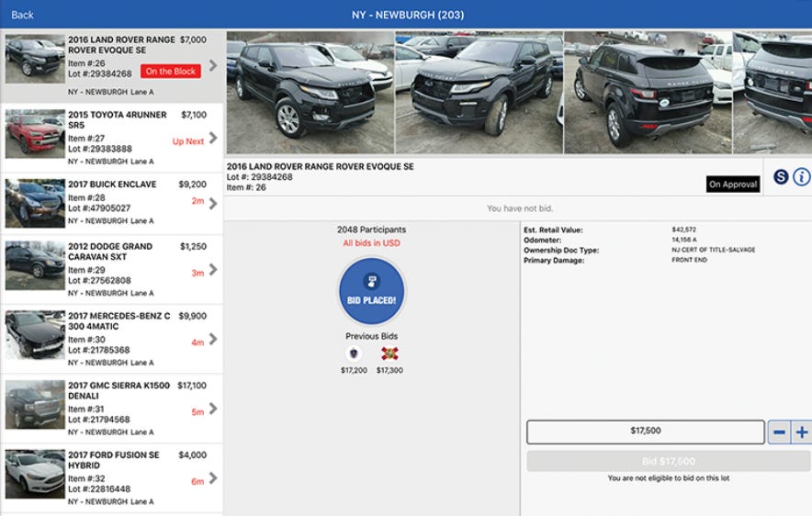Select 2017 MERCEDES-BENZ C 300 4MATIC title
Image resolution: width=812 pixels, height=516 pixels.
[x=119, y=320]
